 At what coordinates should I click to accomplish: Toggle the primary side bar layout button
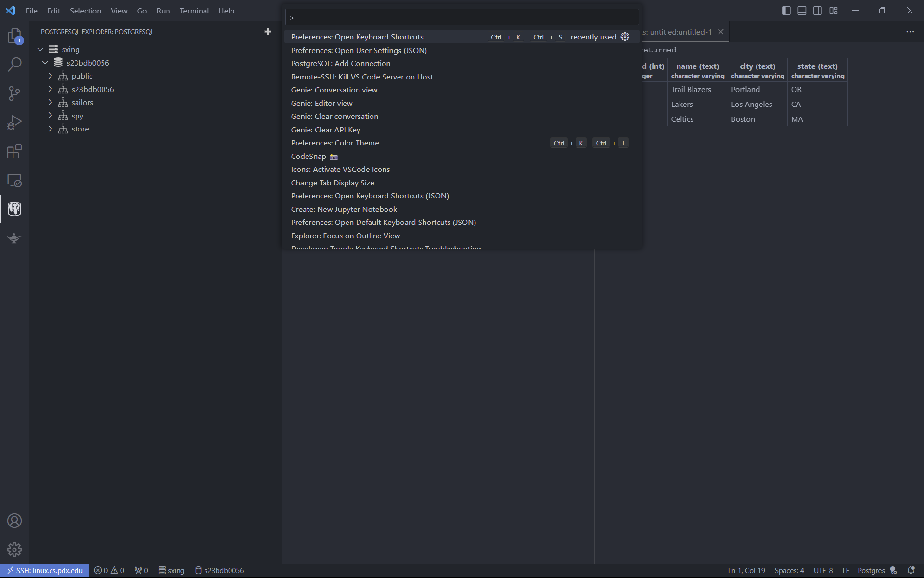(x=786, y=11)
